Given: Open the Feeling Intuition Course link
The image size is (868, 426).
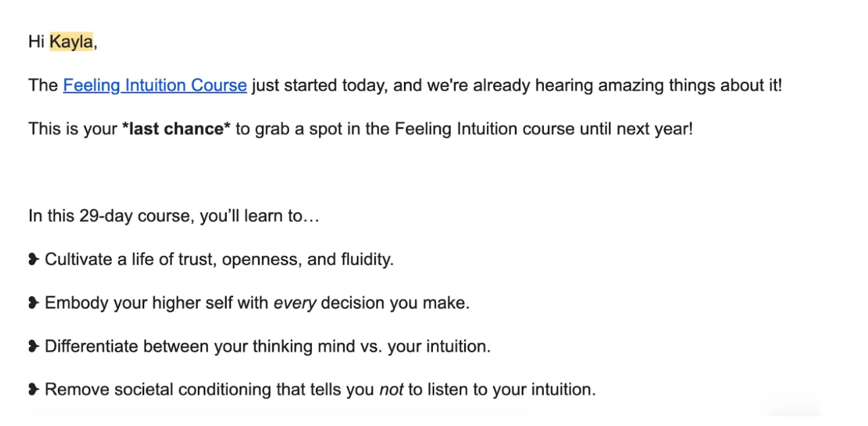Looking at the screenshot, I should [155, 86].
